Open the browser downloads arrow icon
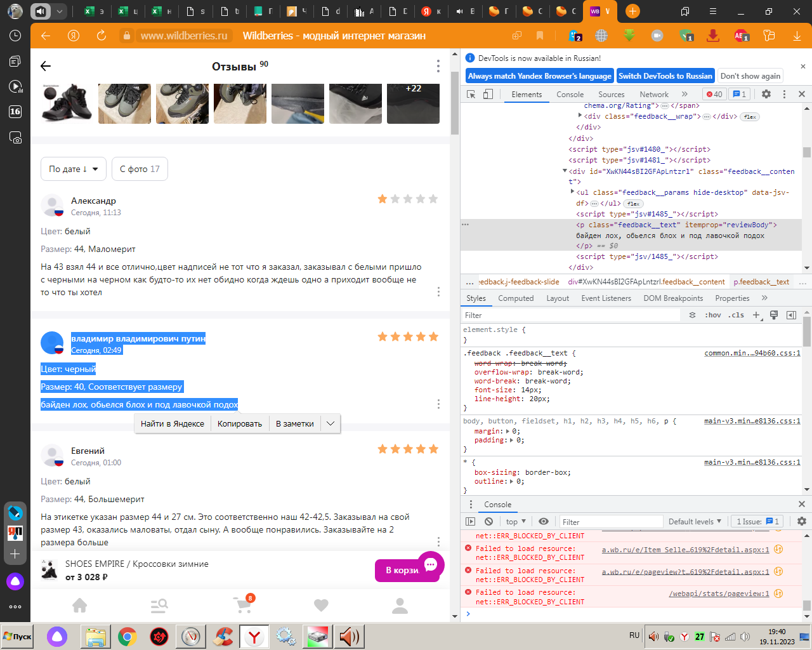 (x=797, y=36)
